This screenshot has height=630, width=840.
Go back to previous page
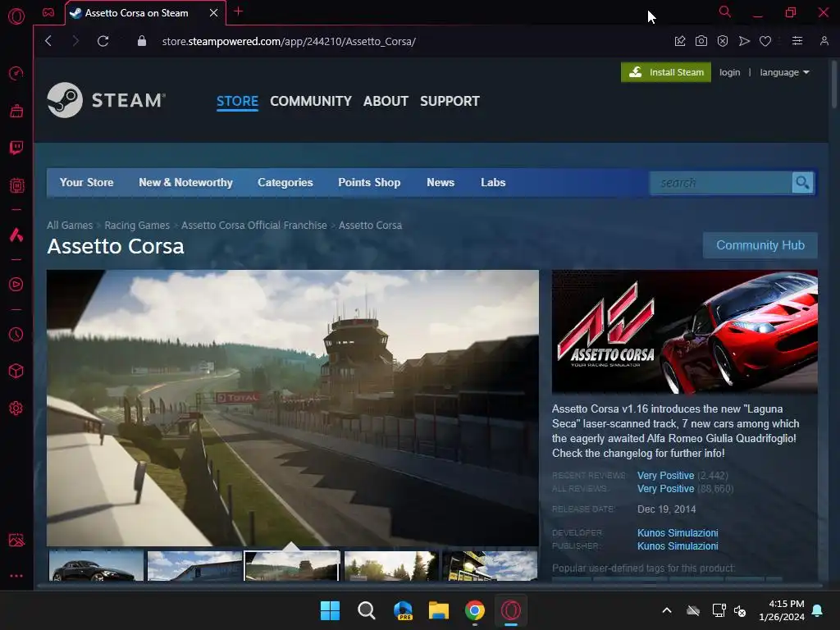point(48,41)
